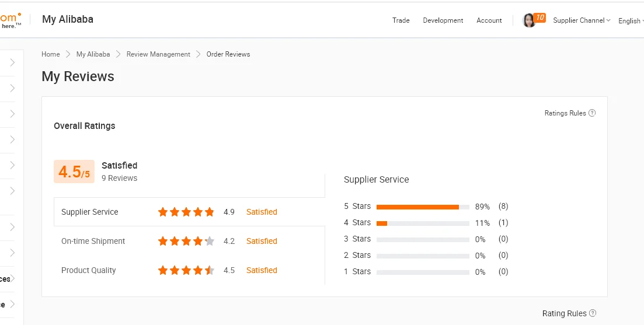The image size is (644, 325).
Task: Open the Supplier Channel dropdown
Action: click(x=581, y=20)
